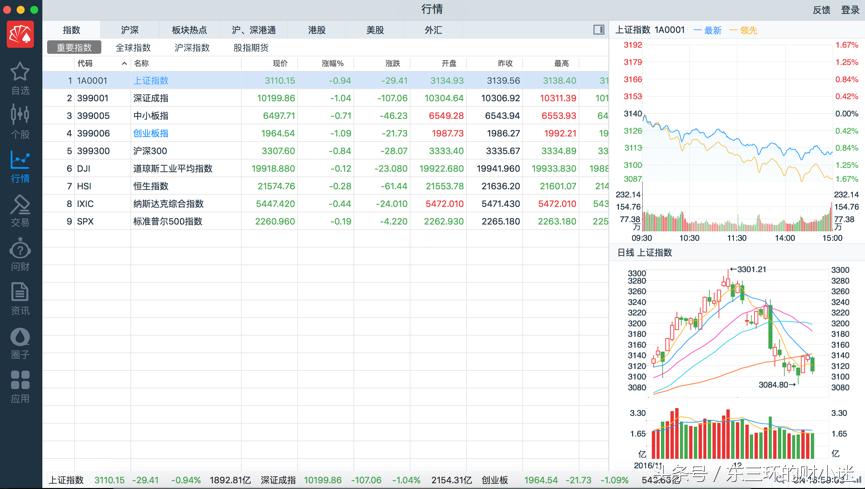
Task: Click 创业板 in the bottom status bar
Action: pos(494,480)
